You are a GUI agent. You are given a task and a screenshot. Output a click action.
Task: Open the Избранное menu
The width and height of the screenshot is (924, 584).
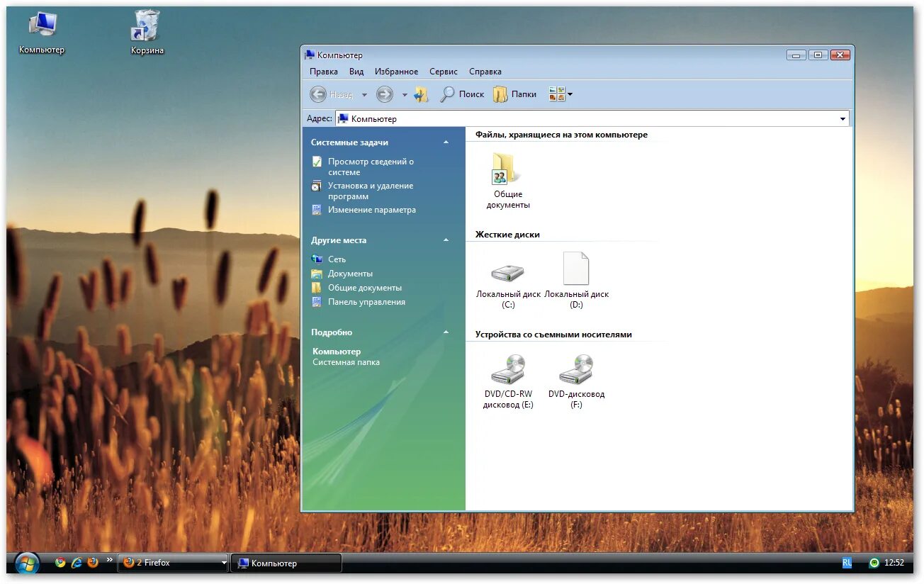[x=397, y=71]
